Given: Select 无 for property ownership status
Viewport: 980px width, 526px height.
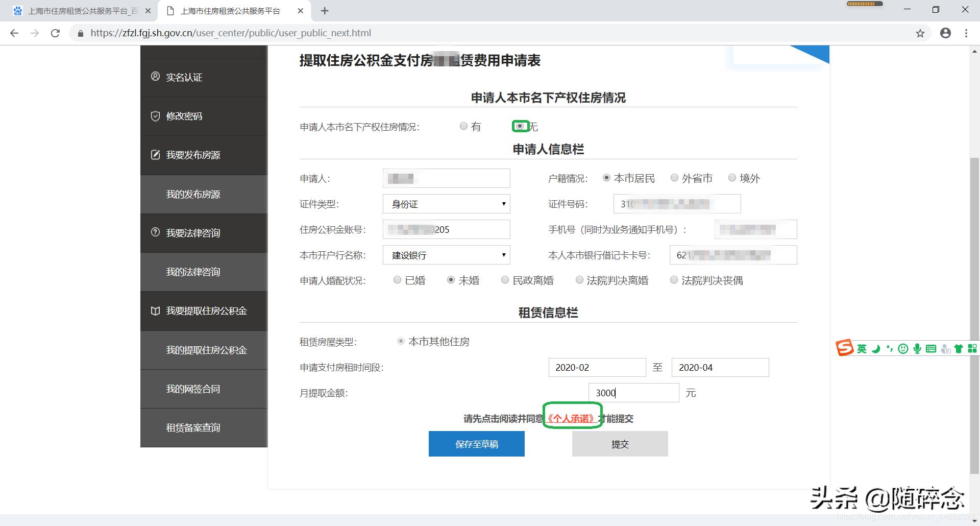Looking at the screenshot, I should (x=520, y=126).
